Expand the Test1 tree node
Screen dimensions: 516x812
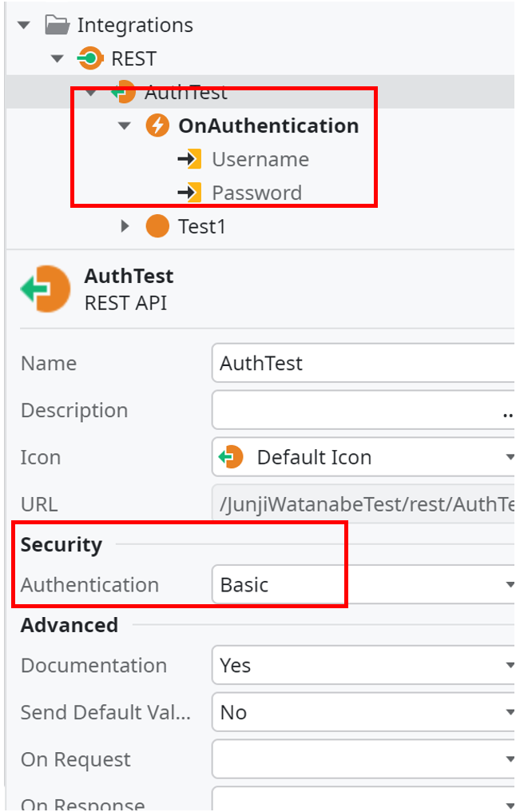click(x=125, y=225)
